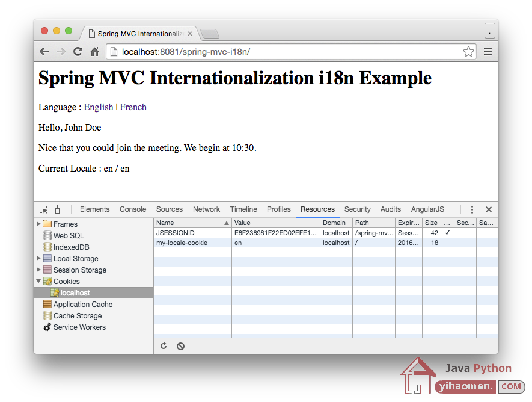532x402 pixels.
Task: Open the Chrome hamburger menu
Action: click(488, 52)
